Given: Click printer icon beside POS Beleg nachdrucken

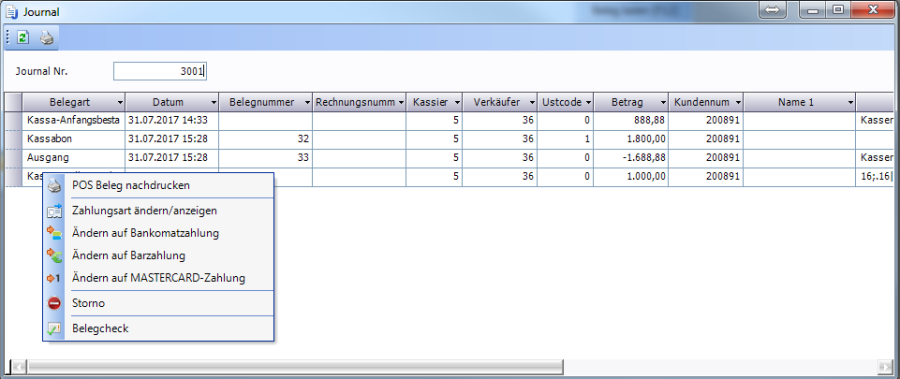Looking at the screenshot, I should coord(54,185).
